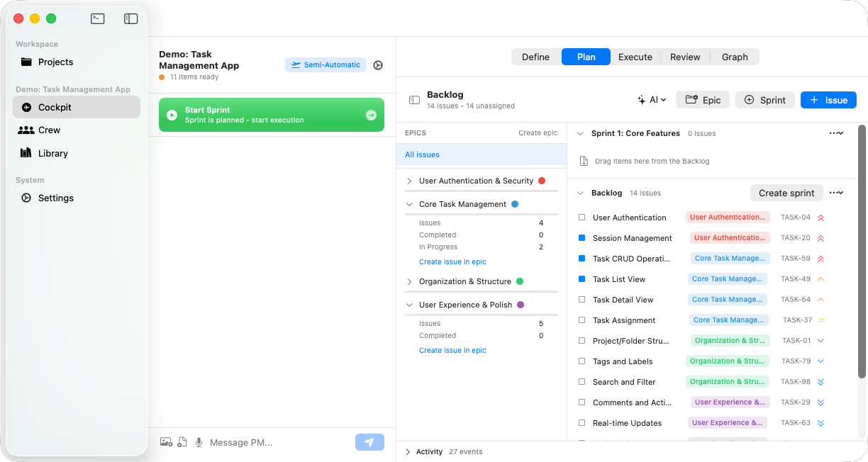
Task: Open the Graph tab
Action: pos(735,57)
